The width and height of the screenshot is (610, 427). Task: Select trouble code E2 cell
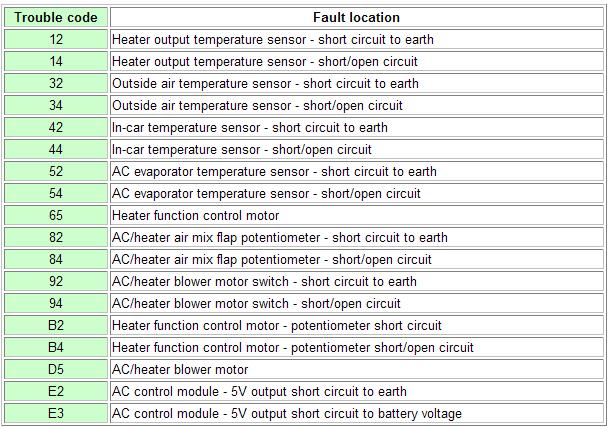coord(56,392)
